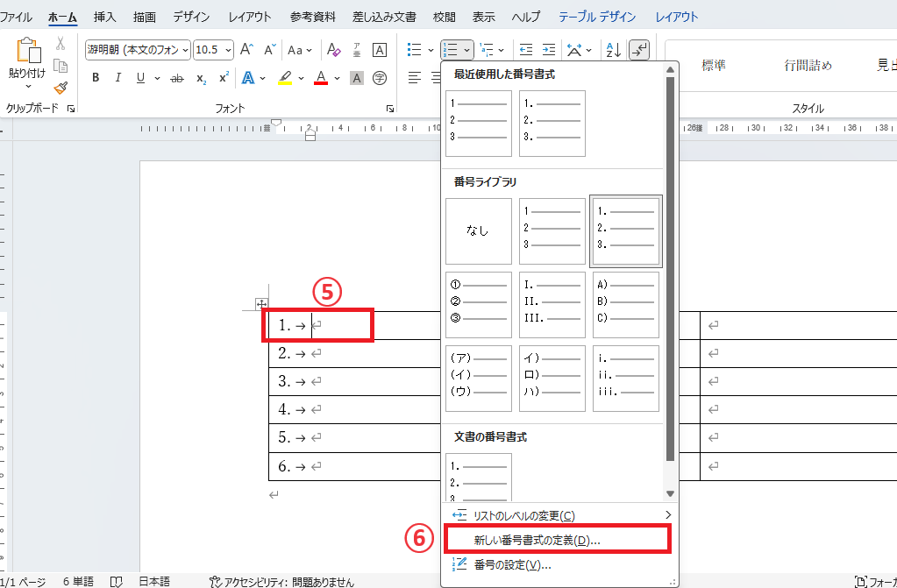Expand the underline style arrow
This screenshot has width=897, height=588.
[157, 78]
